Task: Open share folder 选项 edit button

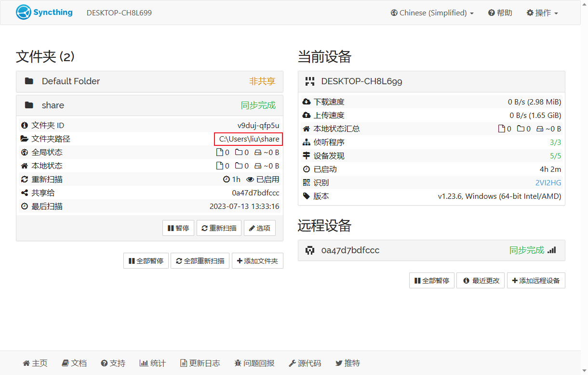Action: pos(260,228)
